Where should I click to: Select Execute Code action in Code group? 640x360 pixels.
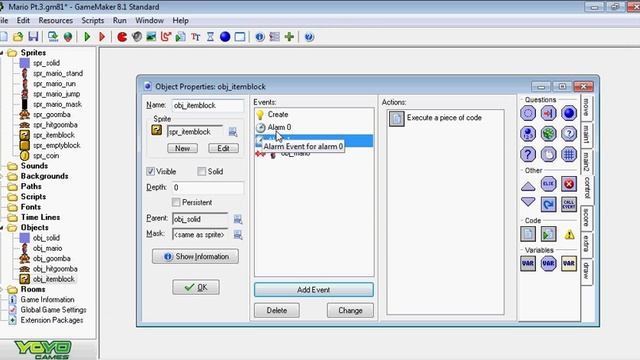pos(528,234)
